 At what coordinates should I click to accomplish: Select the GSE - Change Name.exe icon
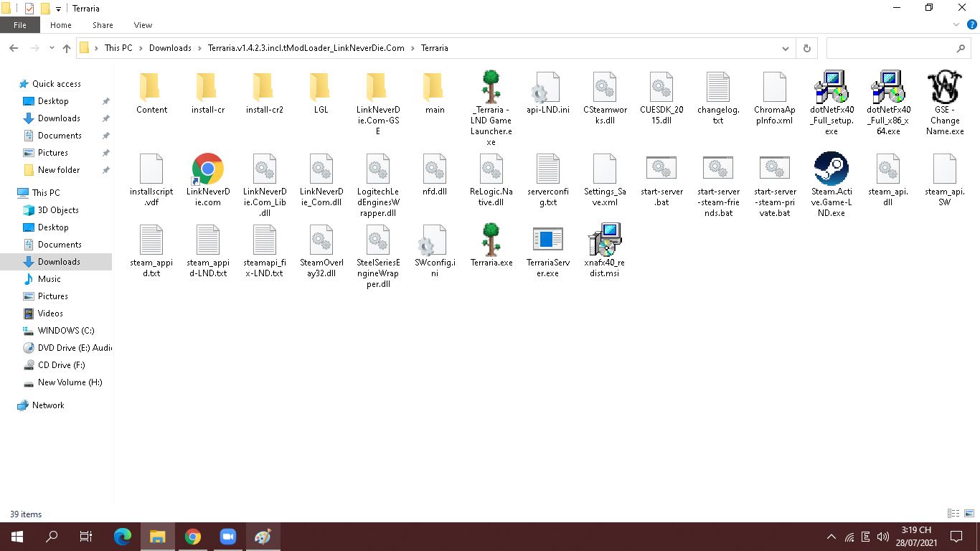pyautogui.click(x=944, y=88)
